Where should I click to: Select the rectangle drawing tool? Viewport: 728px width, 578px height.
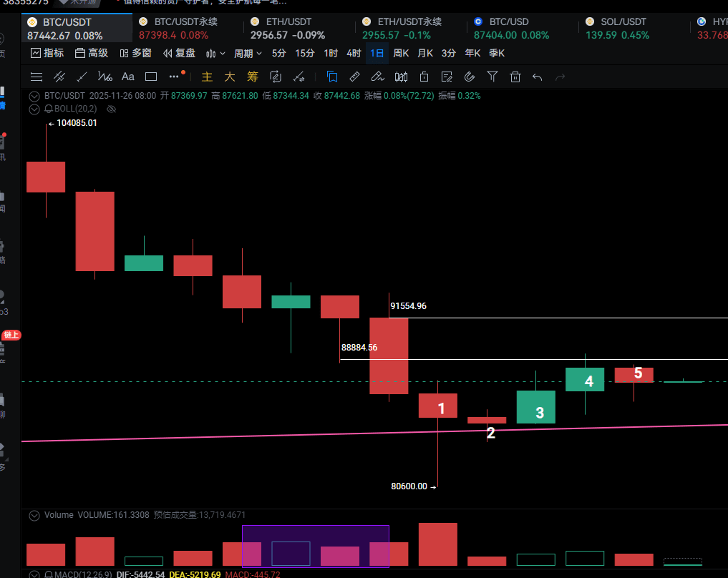(151, 77)
